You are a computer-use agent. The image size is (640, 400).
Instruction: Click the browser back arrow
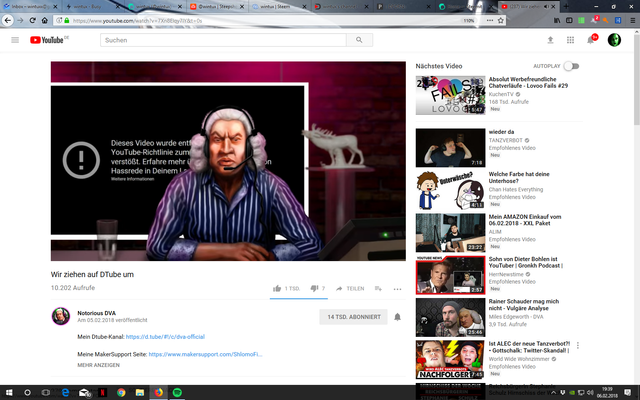click(x=8, y=20)
